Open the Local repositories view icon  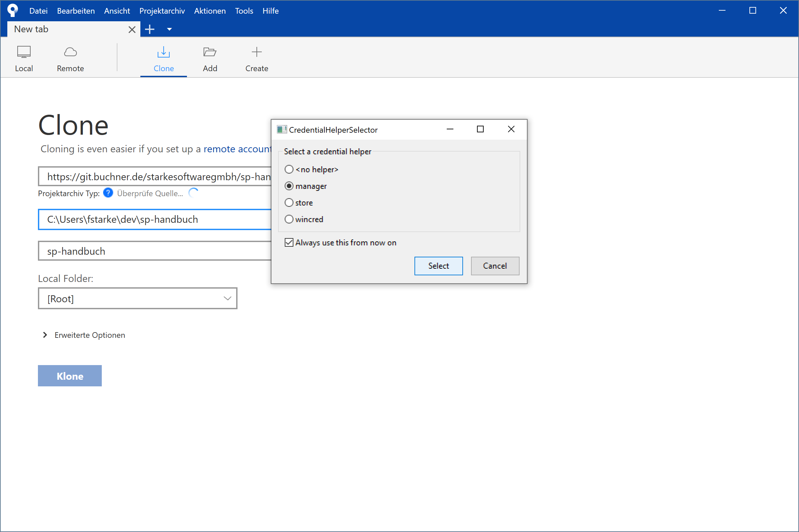click(x=24, y=52)
